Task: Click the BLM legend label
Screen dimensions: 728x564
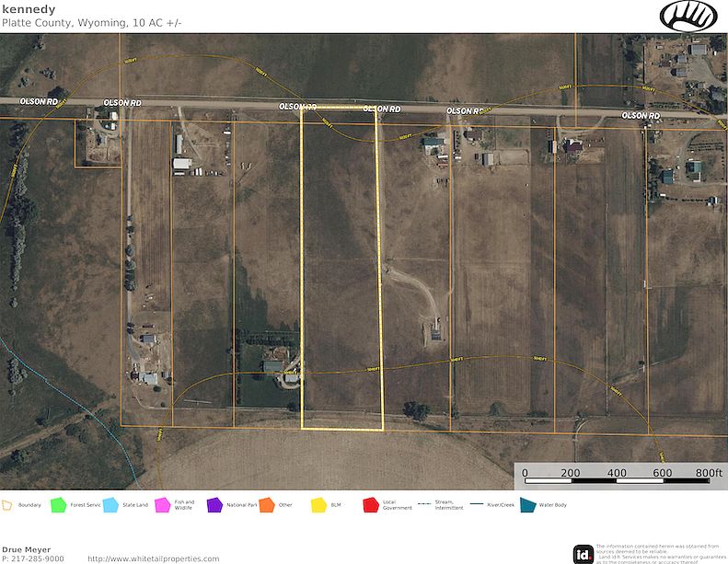Action: (x=336, y=504)
